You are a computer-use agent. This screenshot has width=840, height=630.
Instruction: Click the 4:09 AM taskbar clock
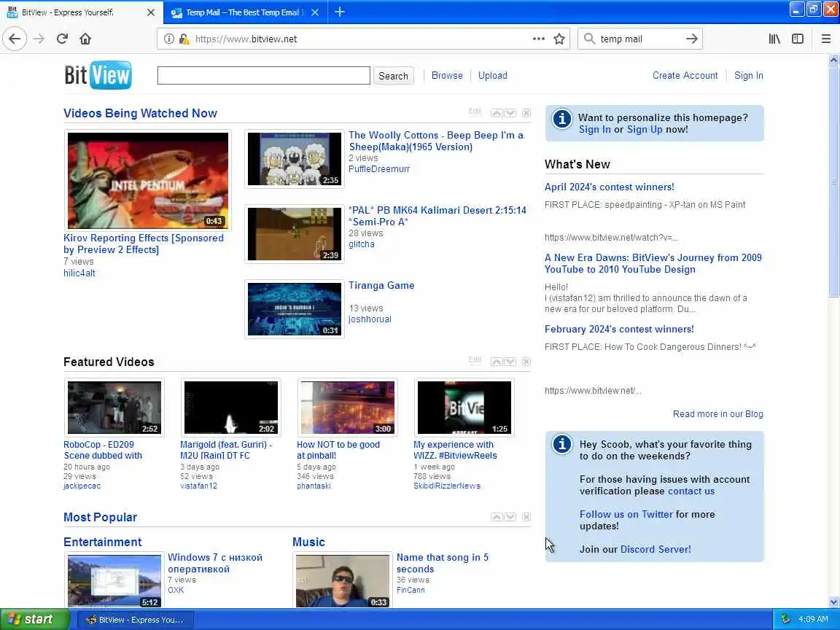click(813, 619)
